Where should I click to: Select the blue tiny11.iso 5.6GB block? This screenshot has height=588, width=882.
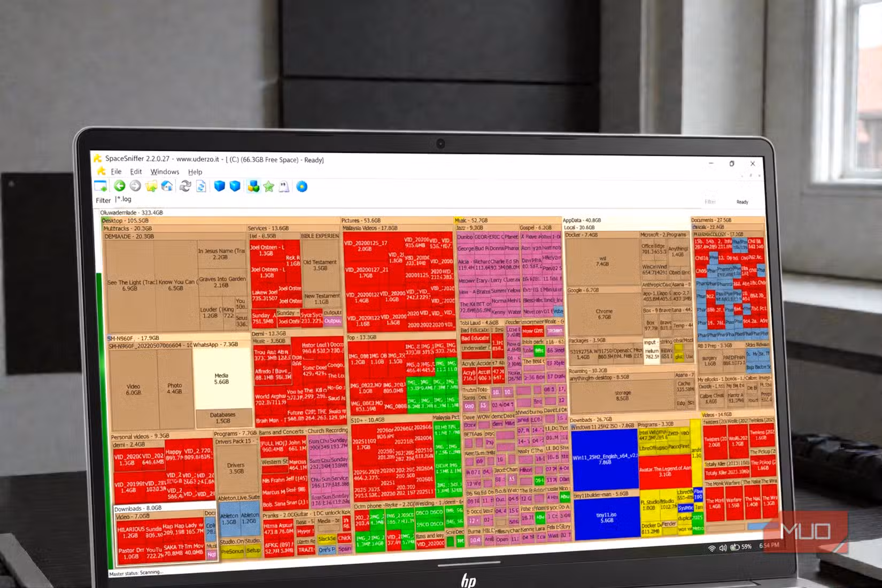[606, 518]
